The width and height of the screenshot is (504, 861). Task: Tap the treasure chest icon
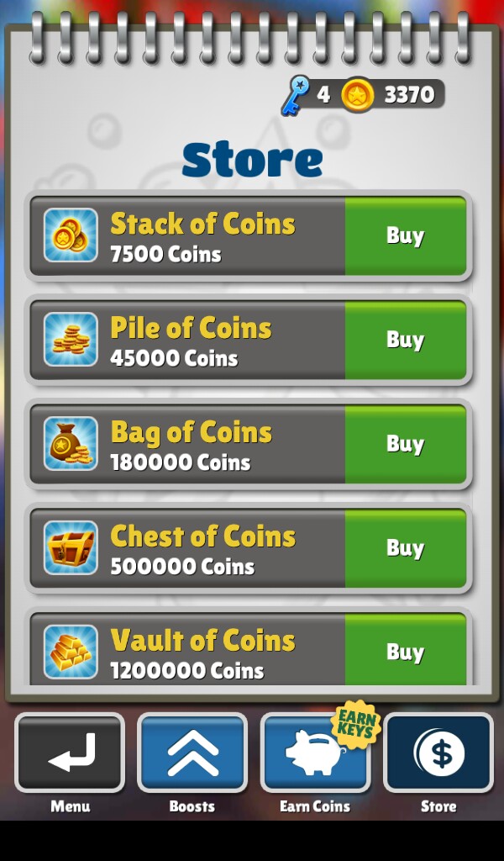click(71, 547)
